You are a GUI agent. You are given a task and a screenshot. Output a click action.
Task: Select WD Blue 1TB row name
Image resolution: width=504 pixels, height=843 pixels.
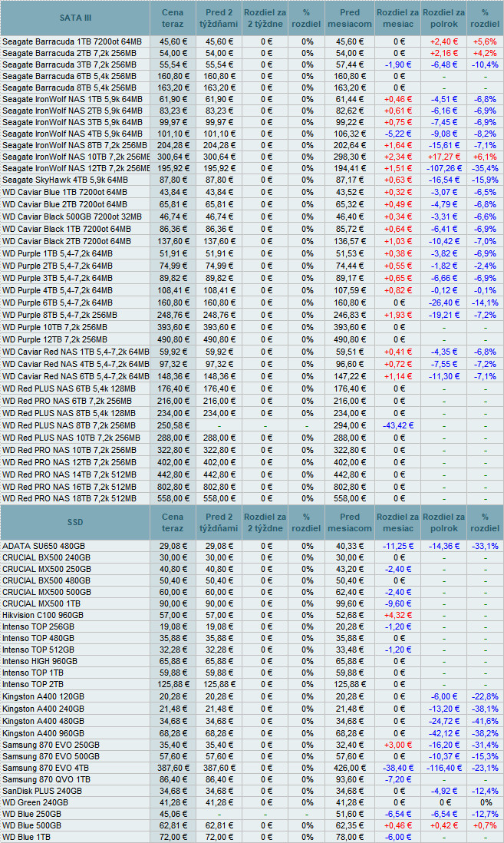(26, 837)
